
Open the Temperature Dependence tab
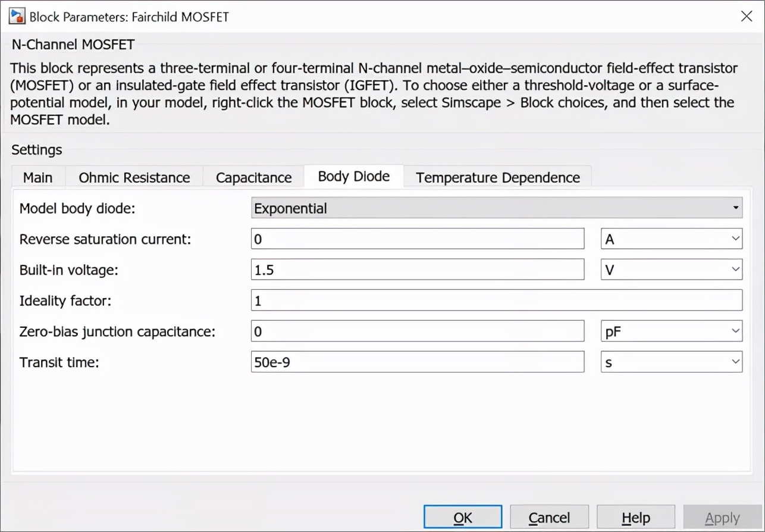(497, 177)
